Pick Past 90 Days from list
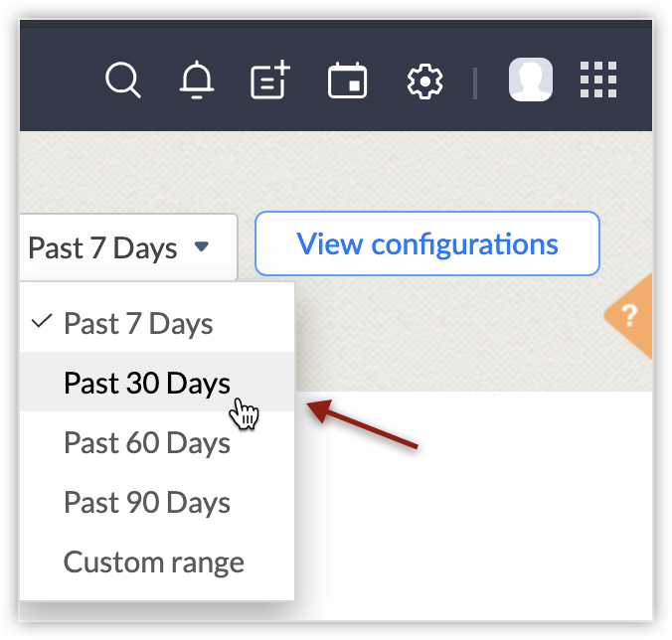672x640 pixels. [x=147, y=502]
